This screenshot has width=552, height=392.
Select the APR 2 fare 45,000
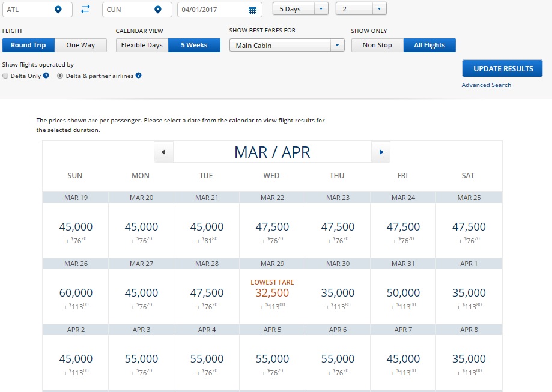(76, 362)
